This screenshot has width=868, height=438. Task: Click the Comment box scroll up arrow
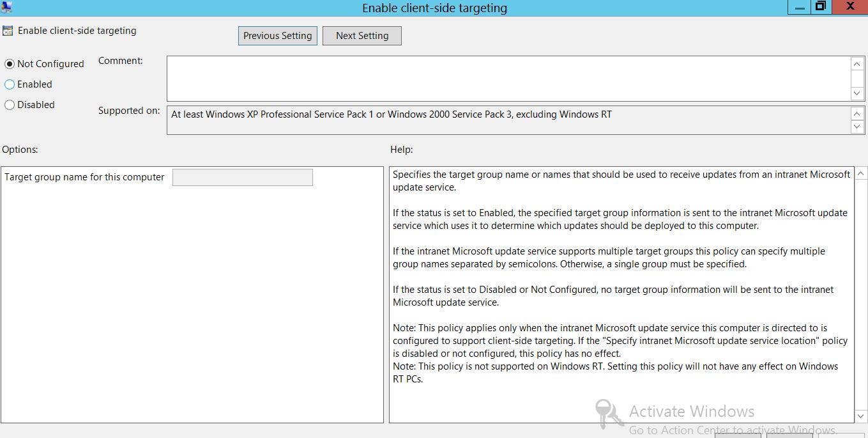pyautogui.click(x=858, y=63)
